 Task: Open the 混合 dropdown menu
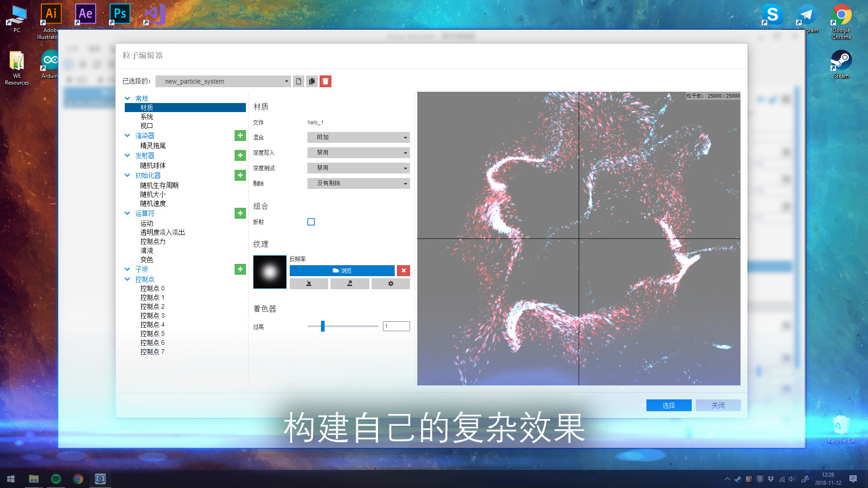[x=358, y=137]
